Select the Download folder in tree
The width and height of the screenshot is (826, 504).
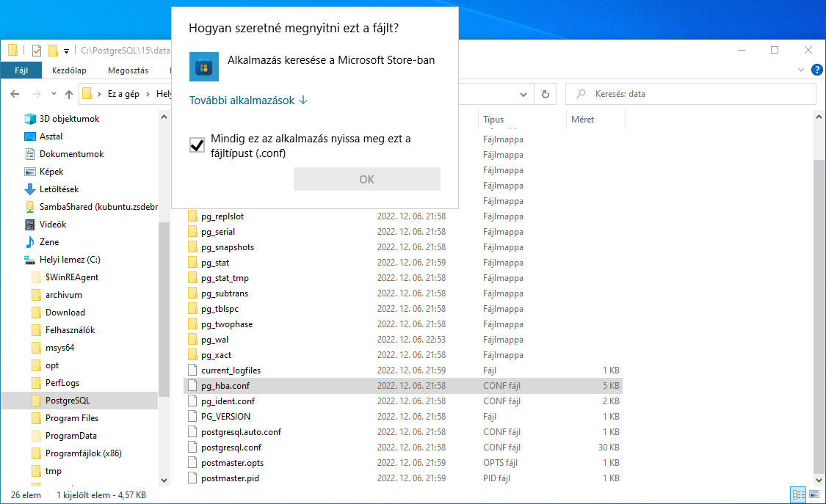(x=65, y=313)
